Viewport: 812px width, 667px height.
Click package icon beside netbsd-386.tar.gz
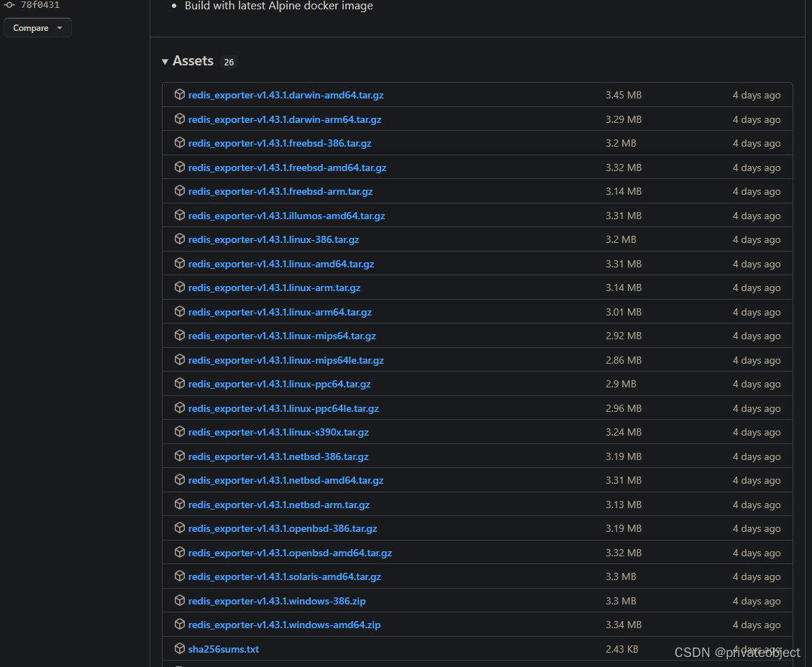pos(180,456)
